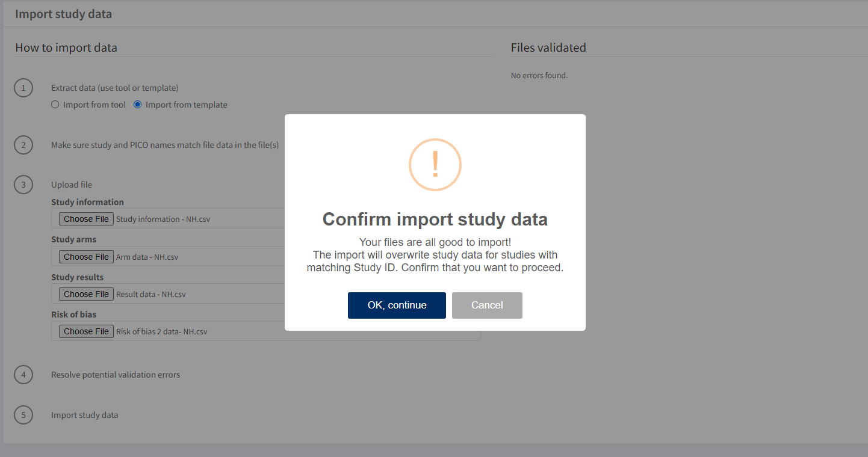This screenshot has height=457, width=868.
Task: Click the orange warning exclamation icon
Action: [435, 164]
